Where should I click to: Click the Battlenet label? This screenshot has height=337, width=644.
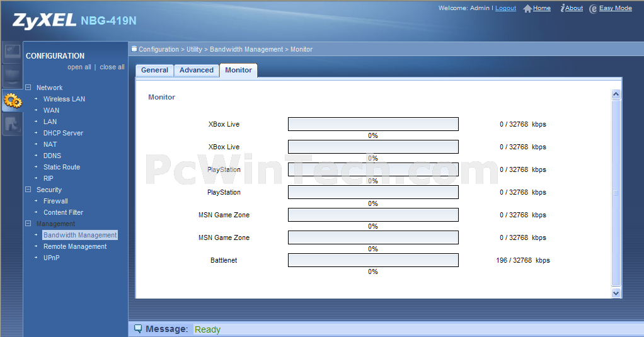pos(224,260)
